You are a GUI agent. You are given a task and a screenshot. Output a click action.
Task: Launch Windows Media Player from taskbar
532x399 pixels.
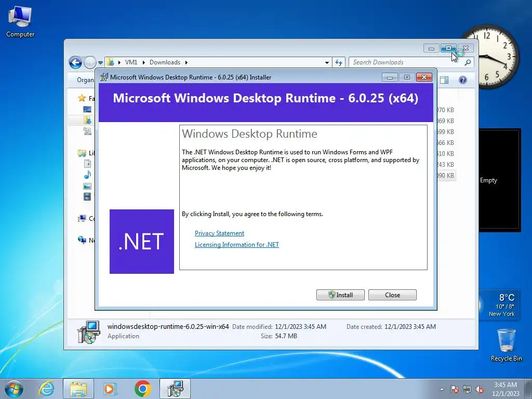pyautogui.click(x=110, y=389)
